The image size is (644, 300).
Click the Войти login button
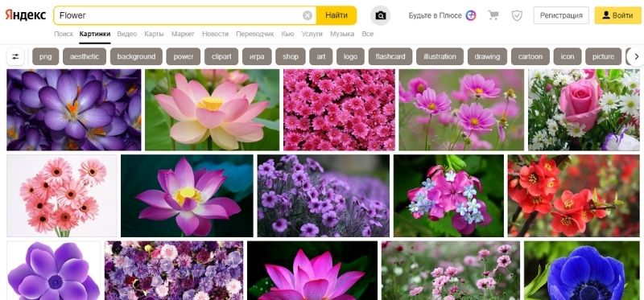coord(617,15)
